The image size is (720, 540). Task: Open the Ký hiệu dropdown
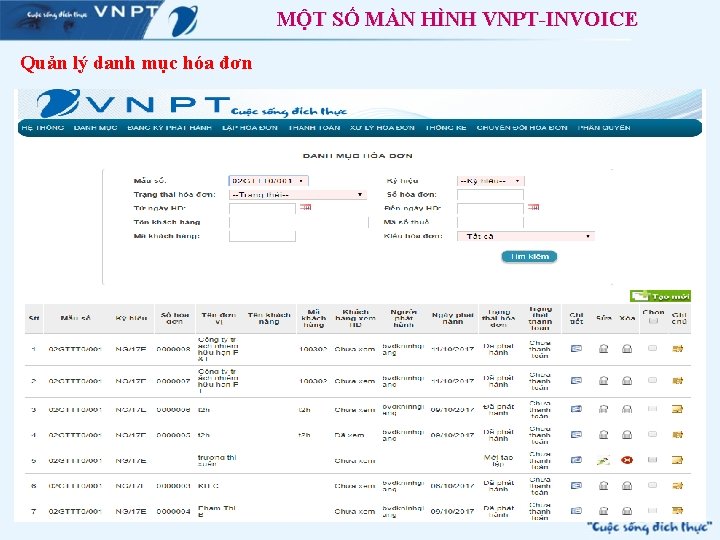491,181
